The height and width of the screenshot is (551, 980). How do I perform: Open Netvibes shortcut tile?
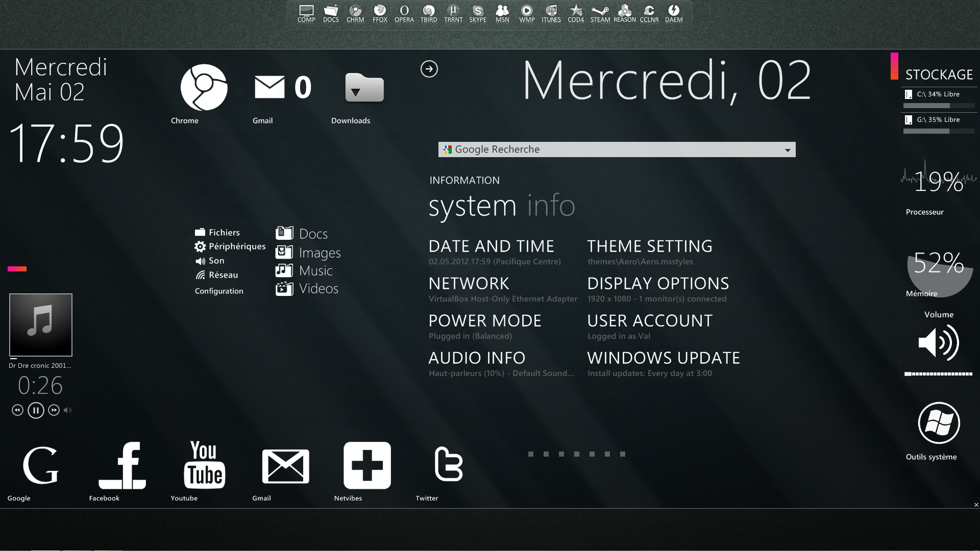367,465
